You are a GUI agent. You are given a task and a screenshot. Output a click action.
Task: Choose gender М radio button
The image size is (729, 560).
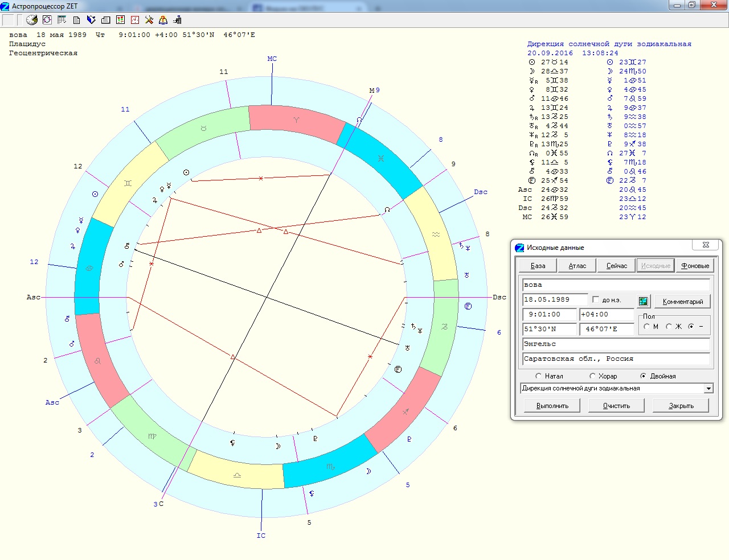(x=646, y=327)
